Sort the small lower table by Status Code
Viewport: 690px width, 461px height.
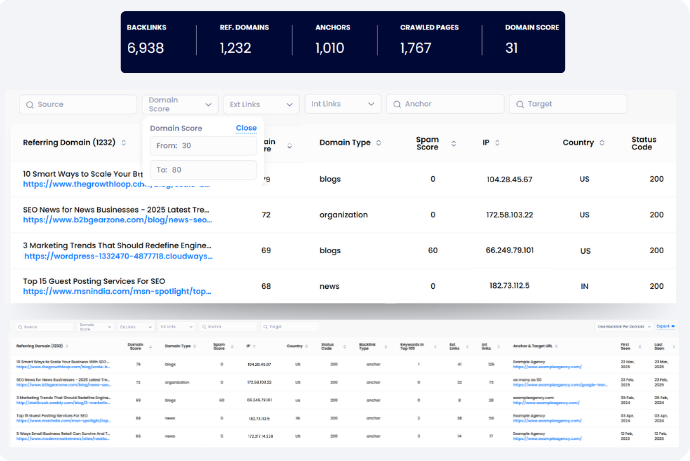345,347
